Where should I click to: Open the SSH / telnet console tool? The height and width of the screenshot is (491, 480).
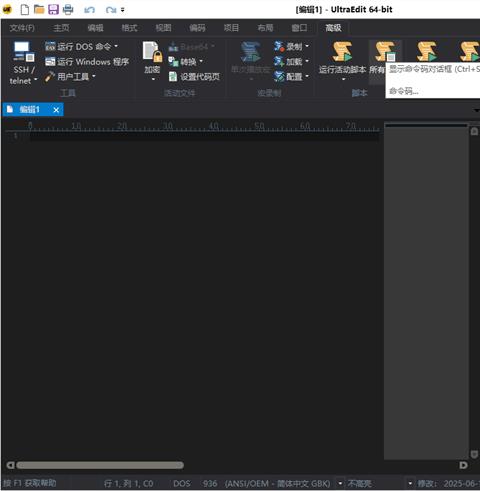pyautogui.click(x=23, y=62)
